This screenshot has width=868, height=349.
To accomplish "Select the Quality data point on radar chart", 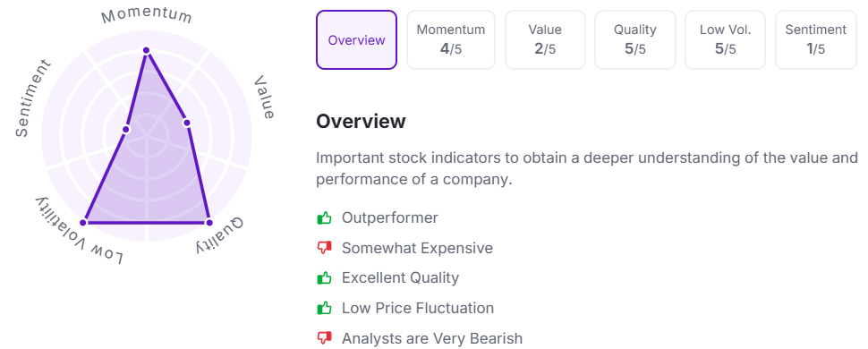I will tap(208, 223).
